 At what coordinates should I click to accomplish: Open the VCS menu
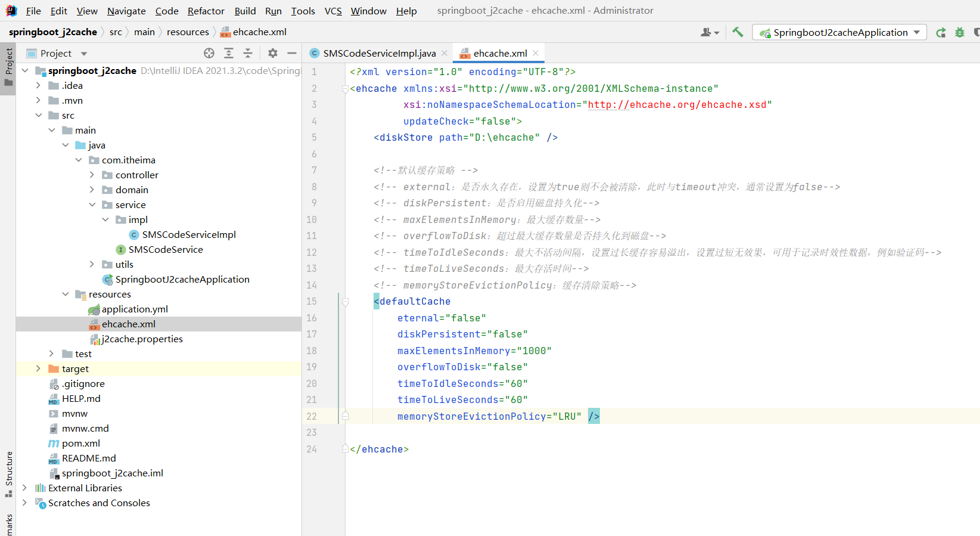point(333,11)
